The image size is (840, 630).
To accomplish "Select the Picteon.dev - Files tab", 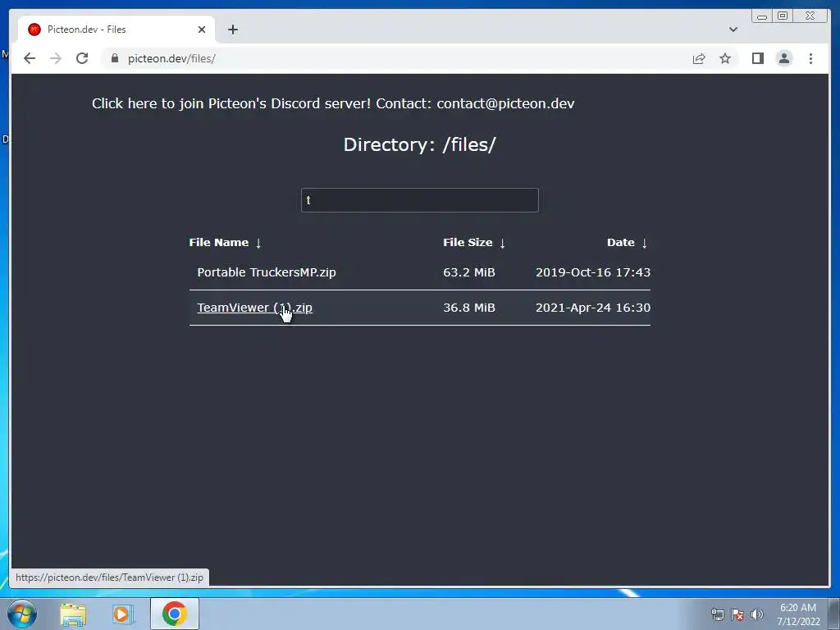I will click(x=116, y=30).
